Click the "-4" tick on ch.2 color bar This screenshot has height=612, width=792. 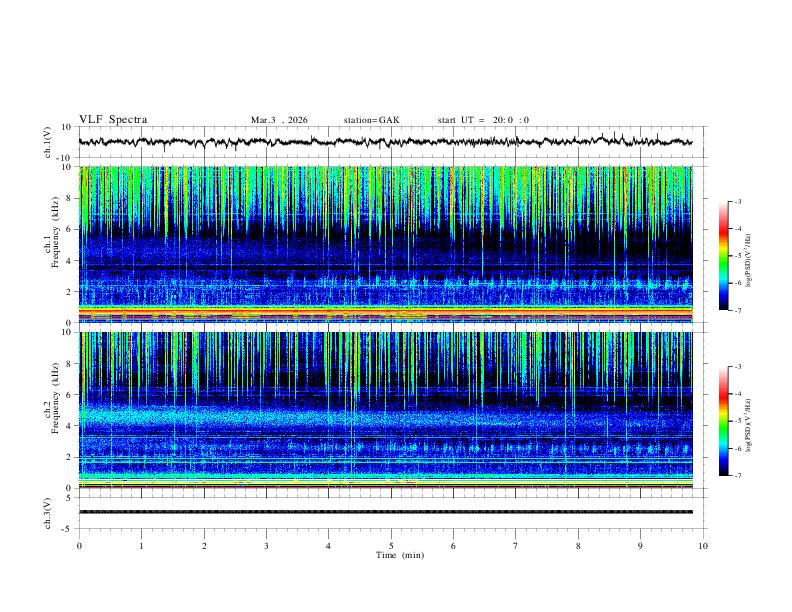pyautogui.click(x=737, y=394)
